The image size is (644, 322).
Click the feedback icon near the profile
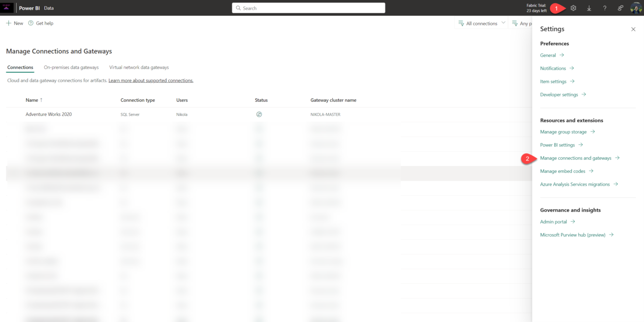point(620,8)
